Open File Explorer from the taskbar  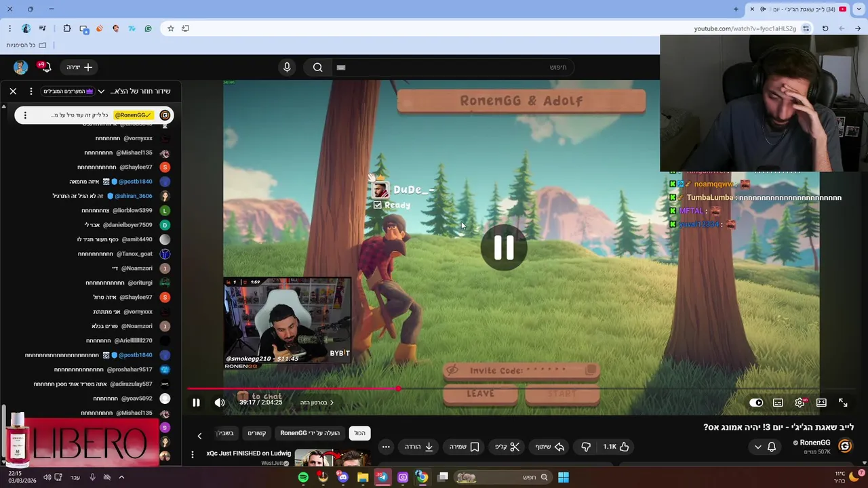(363, 477)
